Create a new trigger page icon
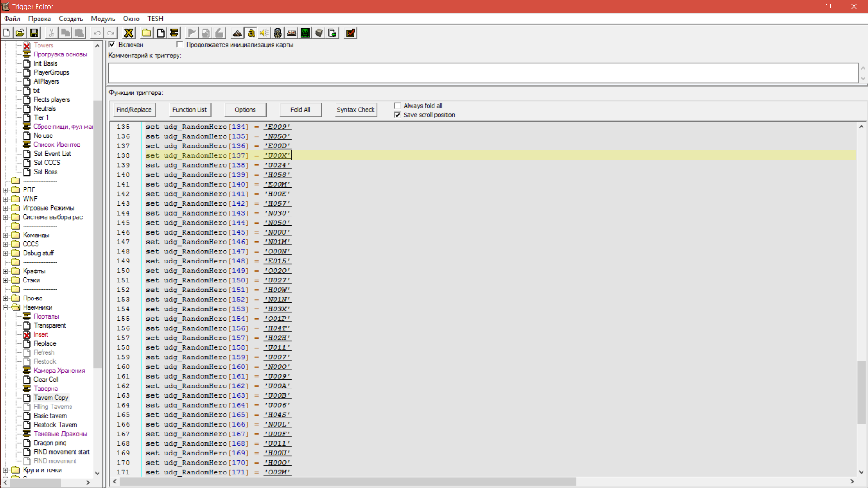Screen dimensions: 868x488 [x=160, y=33]
